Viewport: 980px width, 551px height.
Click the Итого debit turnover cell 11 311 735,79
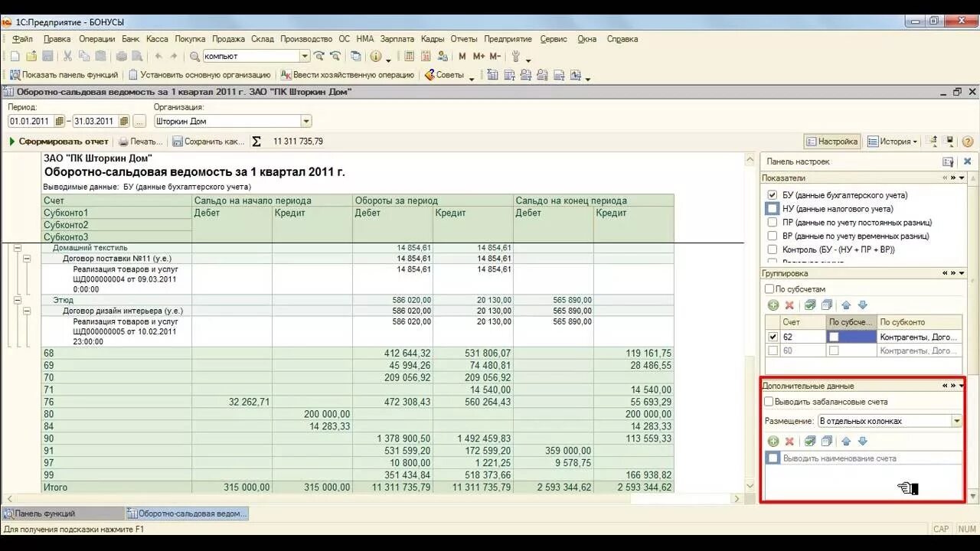[x=393, y=487]
